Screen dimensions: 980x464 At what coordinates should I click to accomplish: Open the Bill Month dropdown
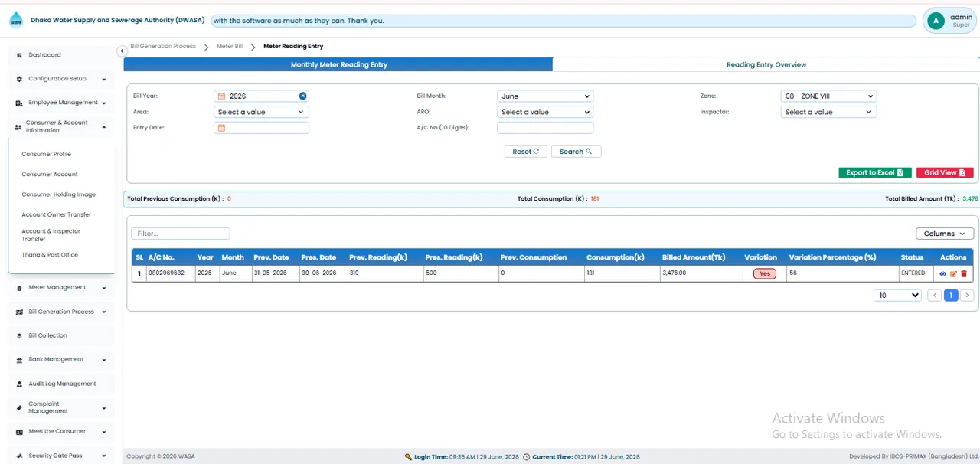[545, 96]
